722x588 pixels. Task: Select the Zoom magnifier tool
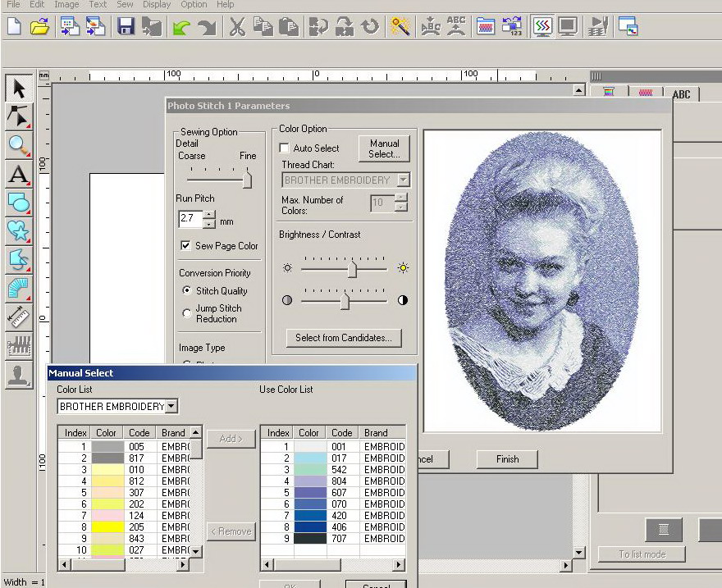(x=19, y=145)
